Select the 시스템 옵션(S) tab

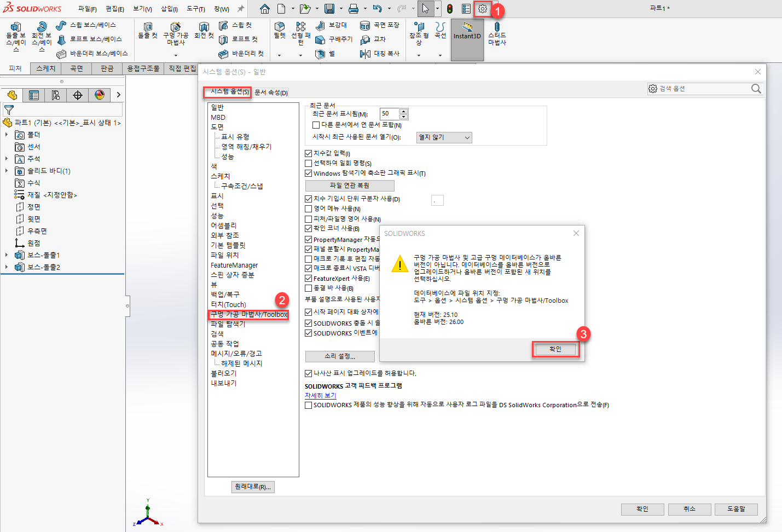coord(229,91)
